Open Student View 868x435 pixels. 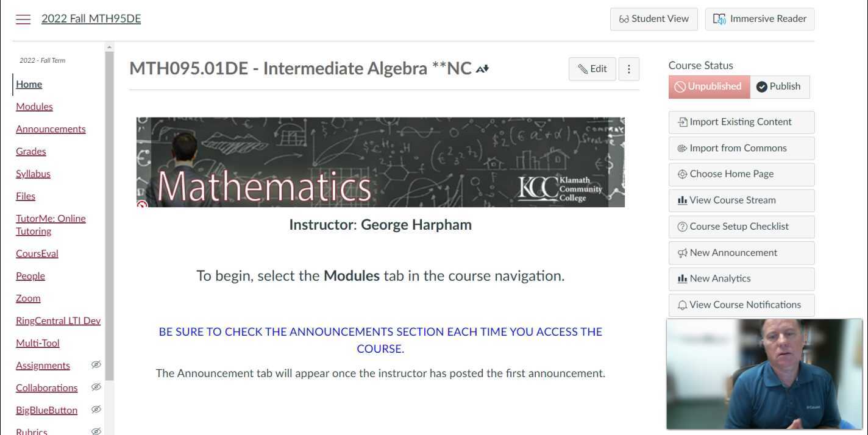click(x=653, y=19)
